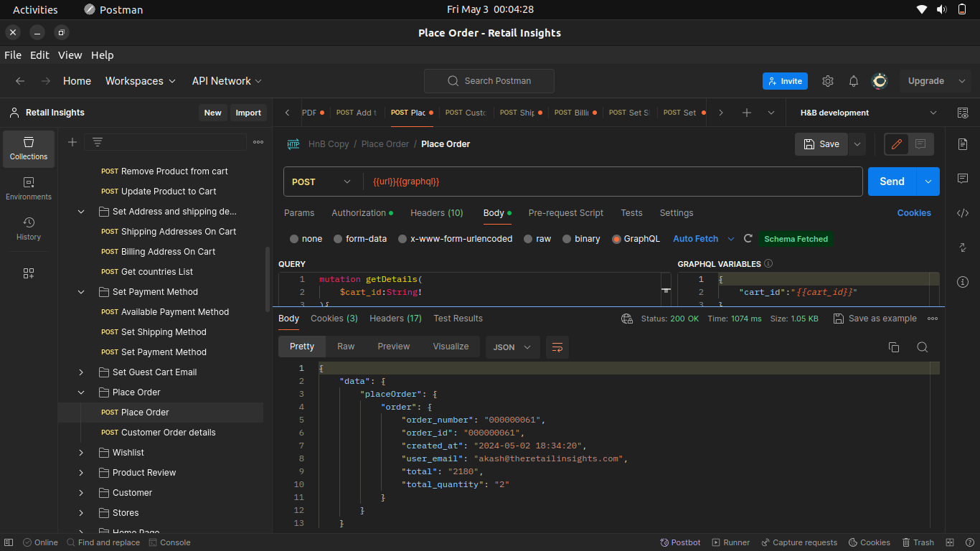Toggle line wrap in response viewer
This screenshot has height=551, width=980.
557,347
